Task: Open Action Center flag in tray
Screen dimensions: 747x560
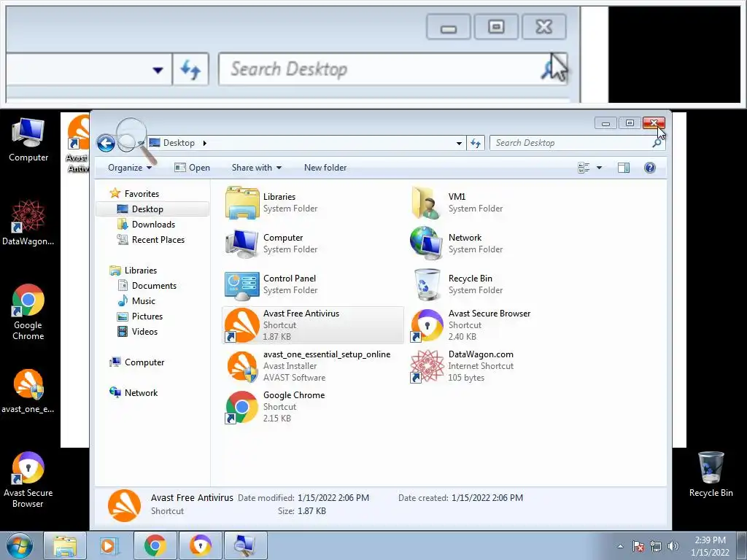Action: (638, 546)
